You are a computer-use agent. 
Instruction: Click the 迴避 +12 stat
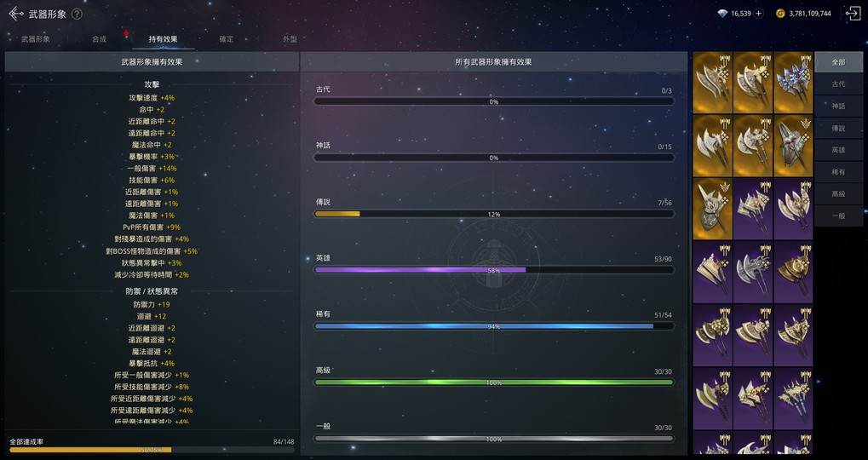point(152,317)
